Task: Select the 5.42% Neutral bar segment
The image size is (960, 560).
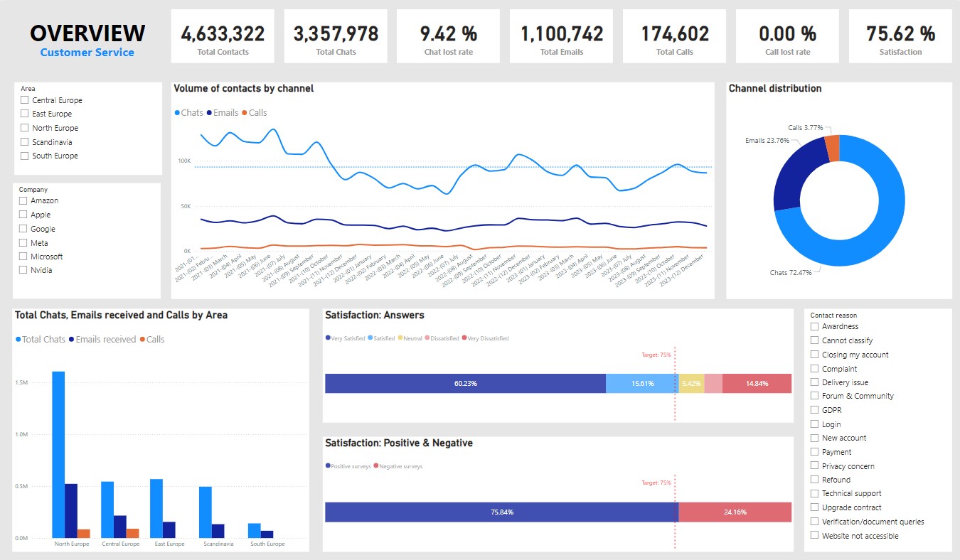Action: pyautogui.click(x=691, y=383)
